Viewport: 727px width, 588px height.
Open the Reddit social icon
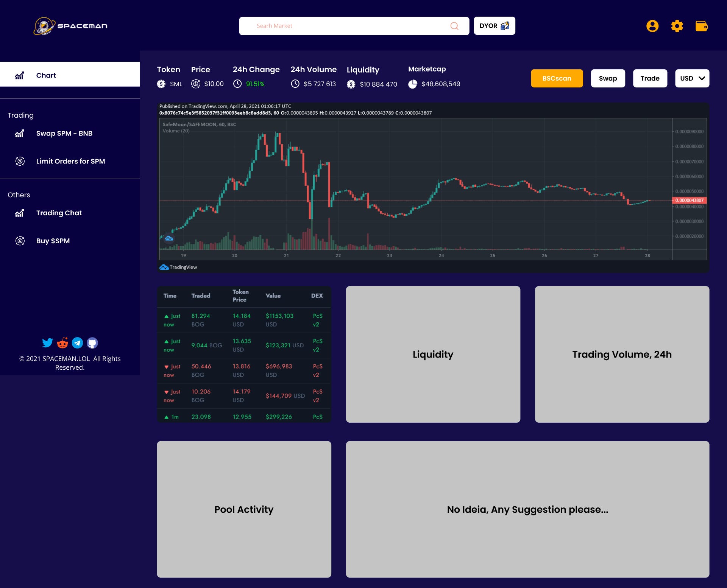(62, 343)
